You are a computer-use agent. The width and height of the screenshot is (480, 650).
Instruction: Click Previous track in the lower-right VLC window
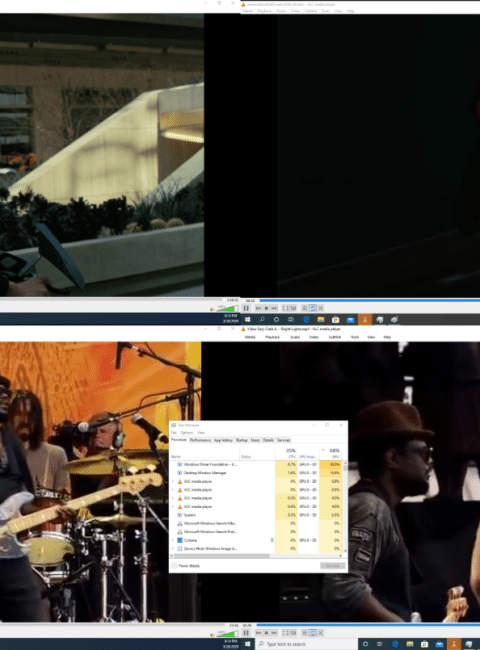coord(258,633)
